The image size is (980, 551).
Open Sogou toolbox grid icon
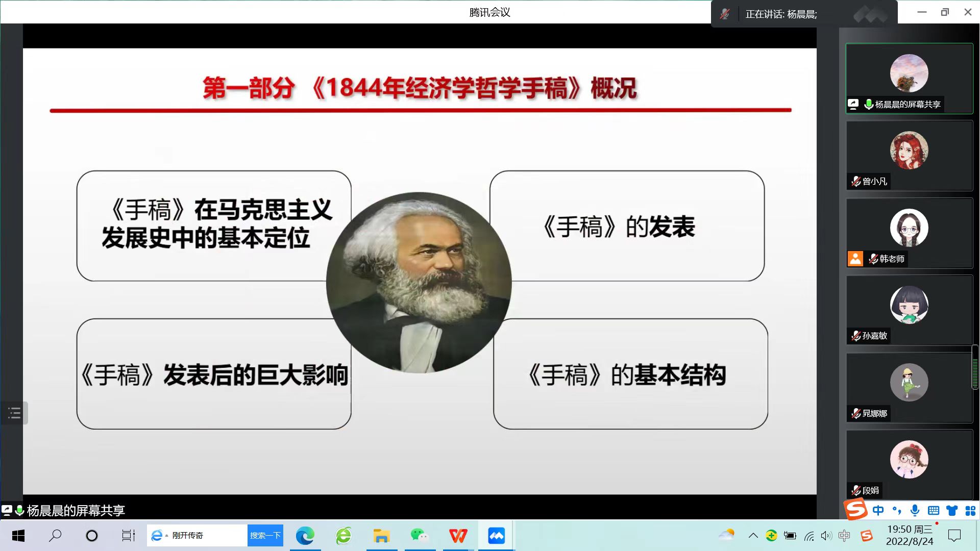[x=970, y=510]
